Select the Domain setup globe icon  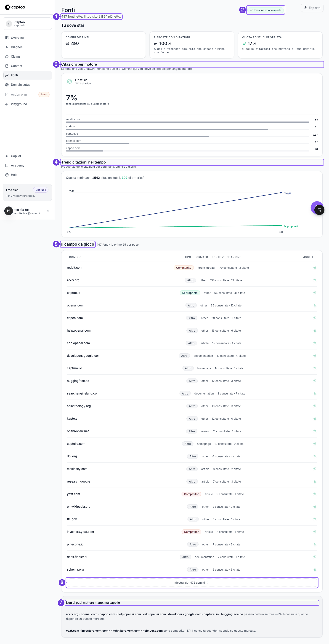tap(7, 85)
